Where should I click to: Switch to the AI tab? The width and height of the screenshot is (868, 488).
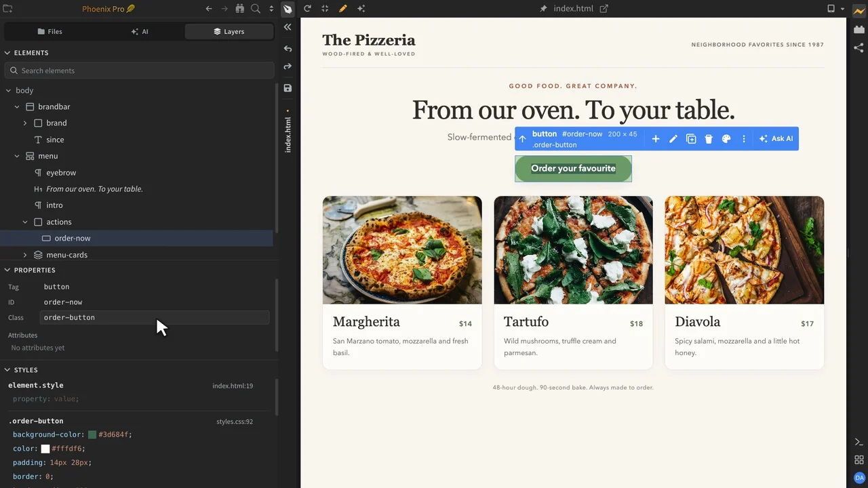coord(140,31)
